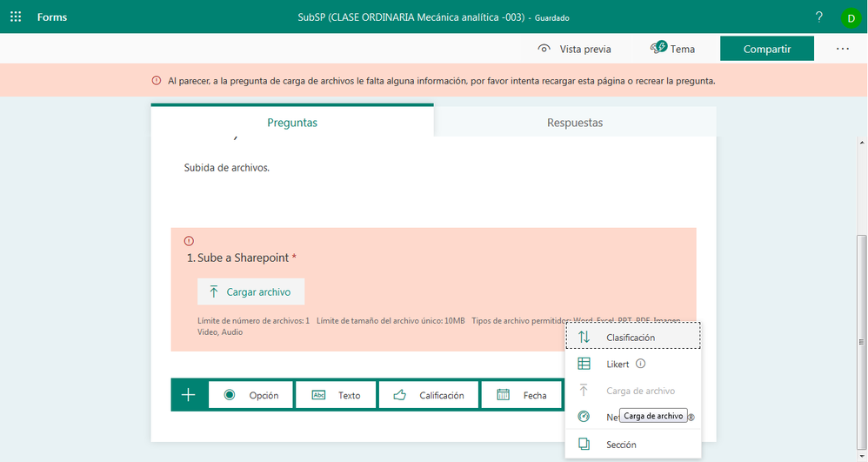Select Sección from the question type menu
The height and width of the screenshot is (462, 868).
pos(632,445)
